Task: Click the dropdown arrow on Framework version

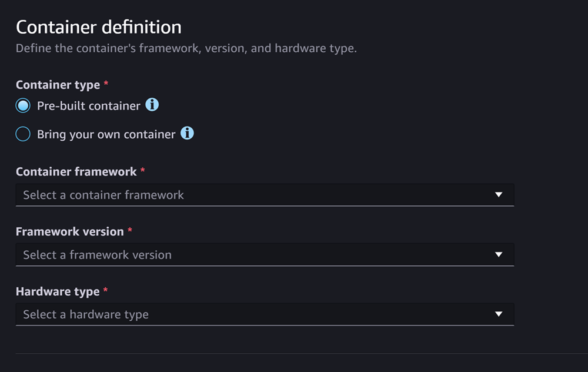Action: 500,254
